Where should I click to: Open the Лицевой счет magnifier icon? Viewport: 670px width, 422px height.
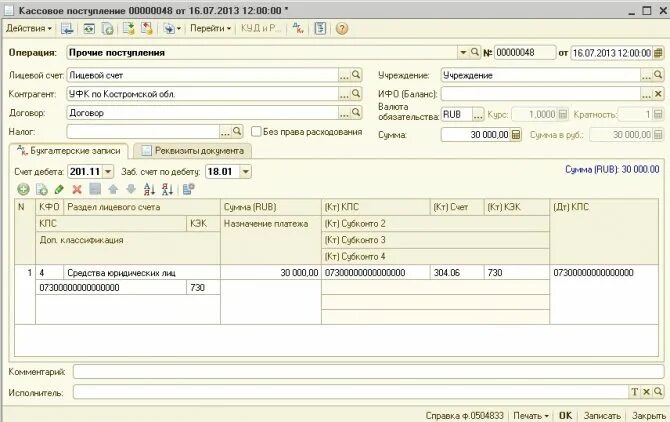(356, 75)
